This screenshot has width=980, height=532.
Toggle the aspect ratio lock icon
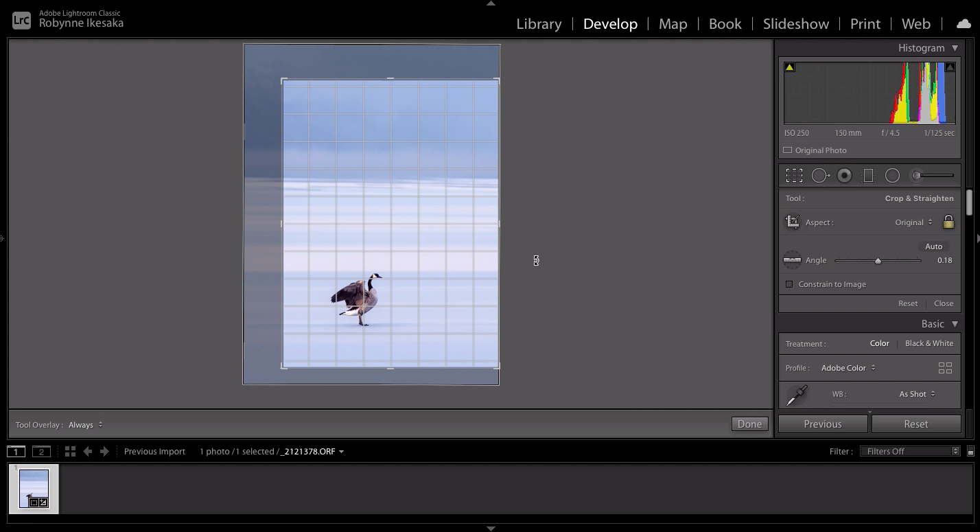click(948, 222)
